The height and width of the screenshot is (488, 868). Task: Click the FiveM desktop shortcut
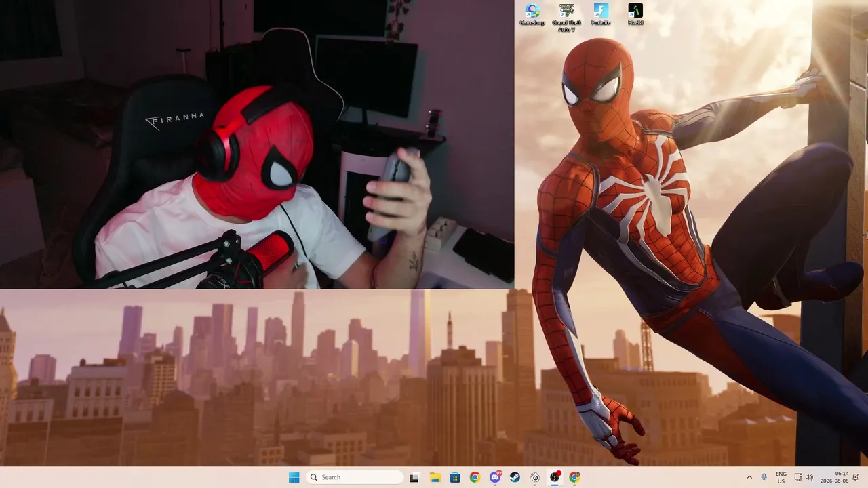tap(635, 14)
